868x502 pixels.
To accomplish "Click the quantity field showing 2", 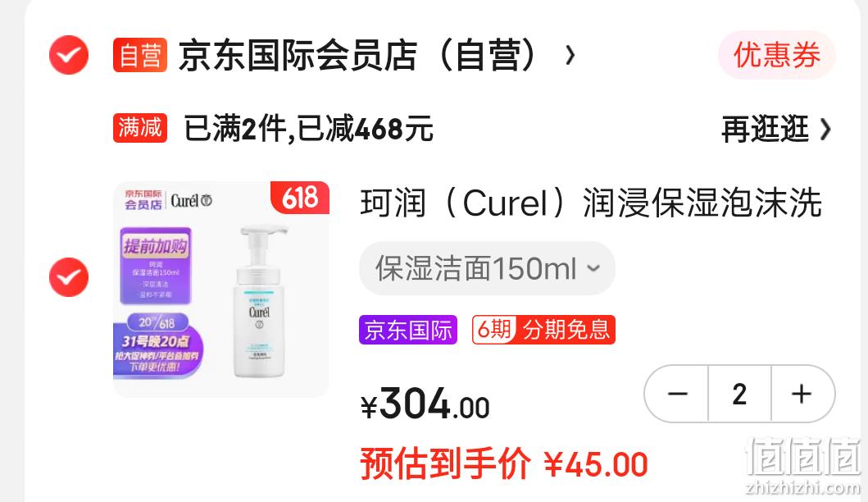I will click(739, 394).
